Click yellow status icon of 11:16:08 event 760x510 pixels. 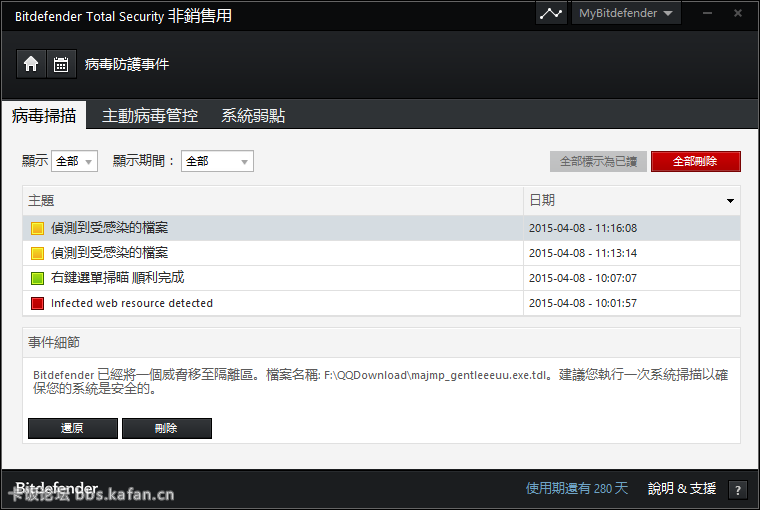[37, 228]
